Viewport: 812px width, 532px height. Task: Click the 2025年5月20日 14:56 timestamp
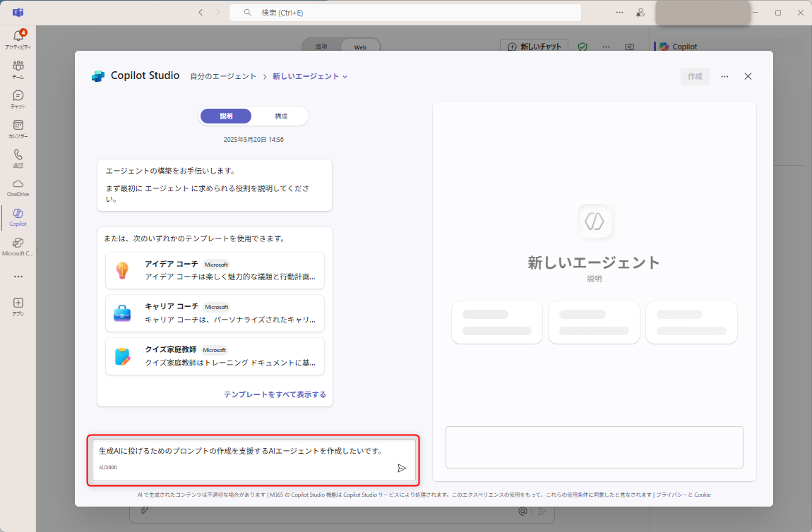253,139
